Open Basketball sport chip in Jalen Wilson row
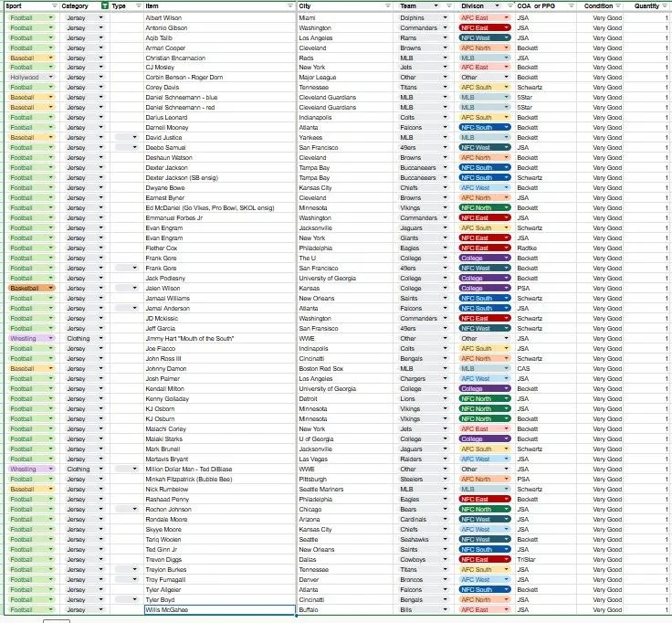The width and height of the screenshot is (672, 623). click(32, 288)
